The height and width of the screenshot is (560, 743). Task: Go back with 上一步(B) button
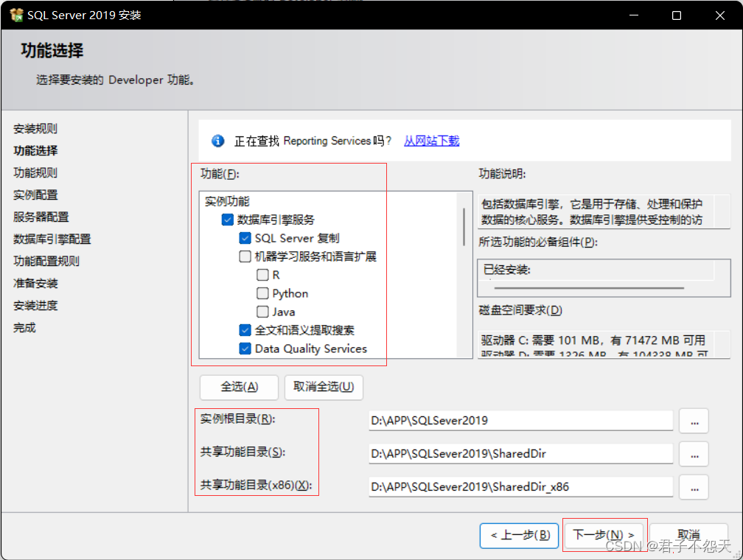[520, 536]
